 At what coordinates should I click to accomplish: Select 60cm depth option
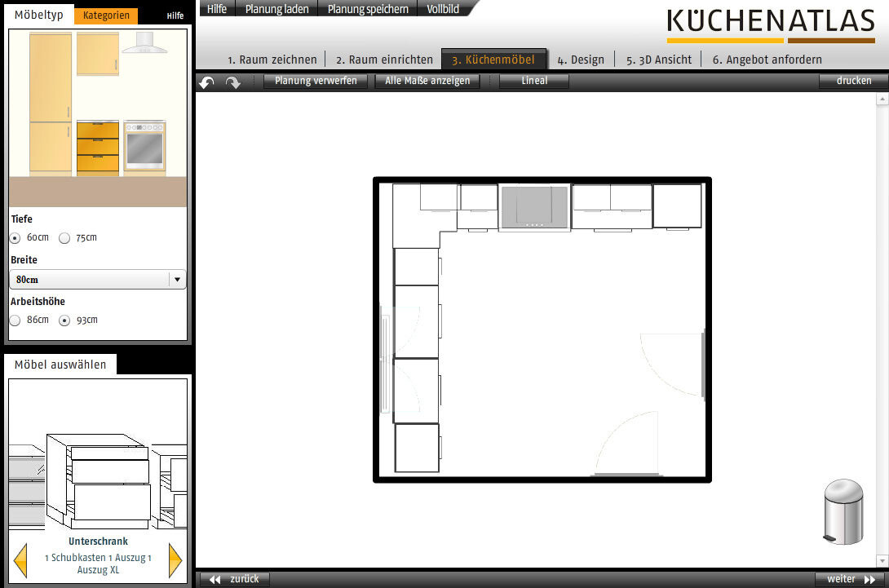pos(15,238)
